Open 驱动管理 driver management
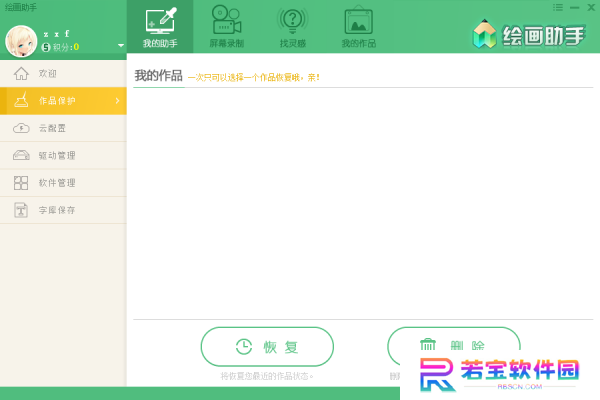This screenshot has width=600, height=400. [63, 155]
